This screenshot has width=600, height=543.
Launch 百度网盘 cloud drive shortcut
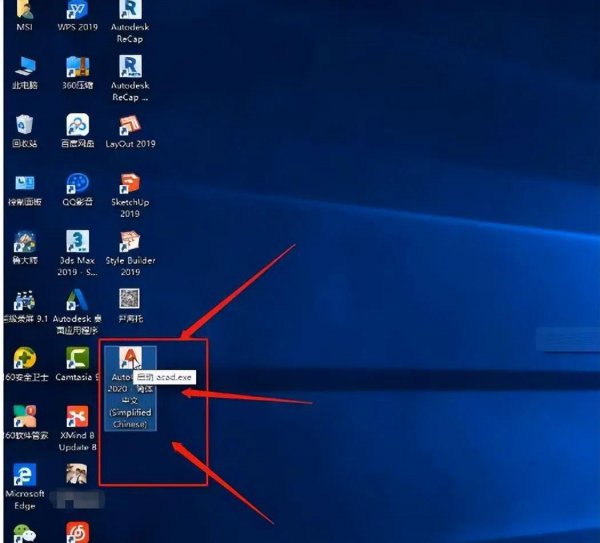77,125
